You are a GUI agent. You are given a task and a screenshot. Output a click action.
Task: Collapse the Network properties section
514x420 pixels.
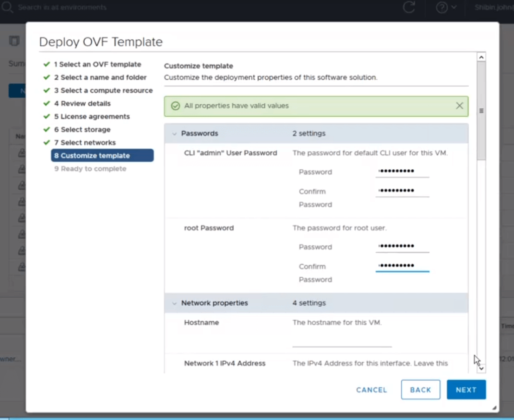(x=175, y=303)
